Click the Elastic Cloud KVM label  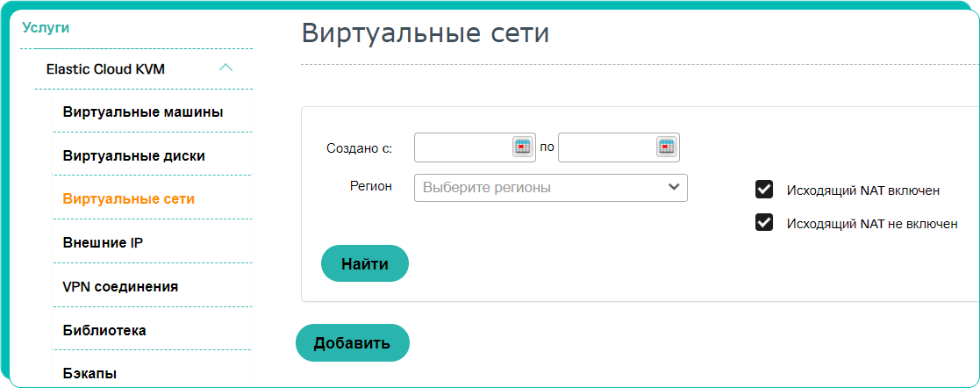[x=105, y=68]
